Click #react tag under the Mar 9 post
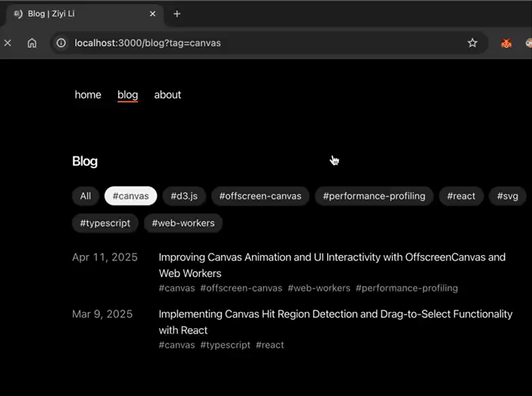The height and width of the screenshot is (396, 532). pyautogui.click(x=270, y=345)
